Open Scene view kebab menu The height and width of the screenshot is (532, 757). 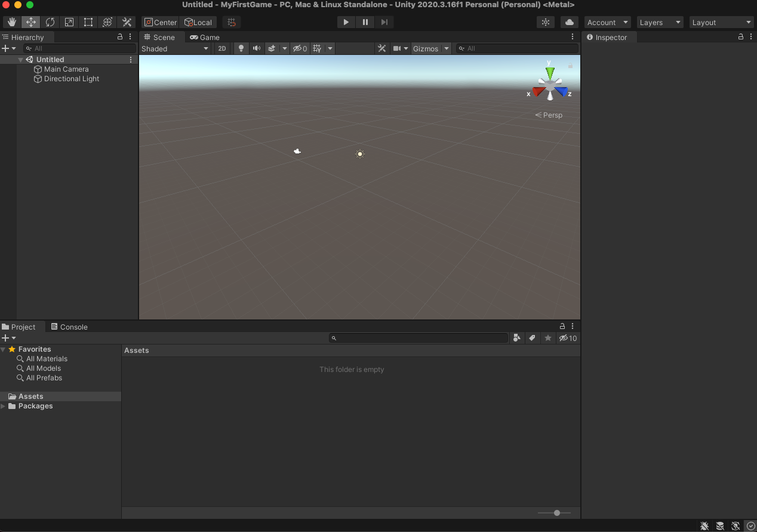573,37
